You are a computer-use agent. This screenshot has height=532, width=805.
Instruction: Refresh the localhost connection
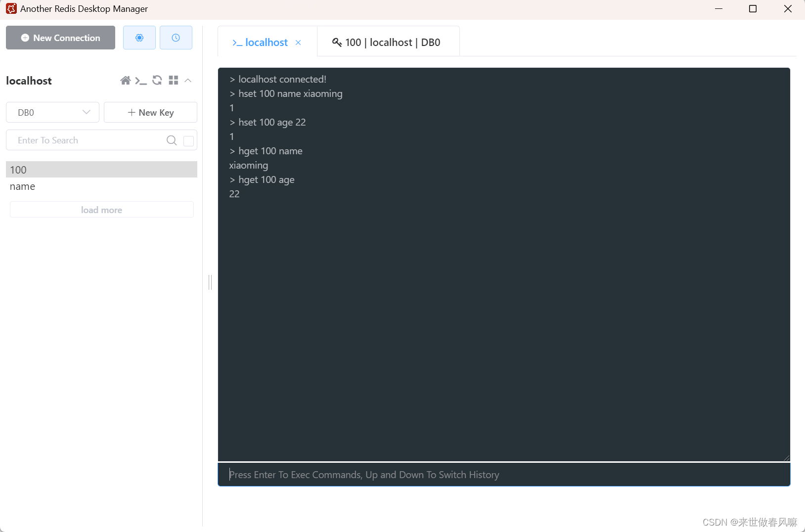coord(157,80)
